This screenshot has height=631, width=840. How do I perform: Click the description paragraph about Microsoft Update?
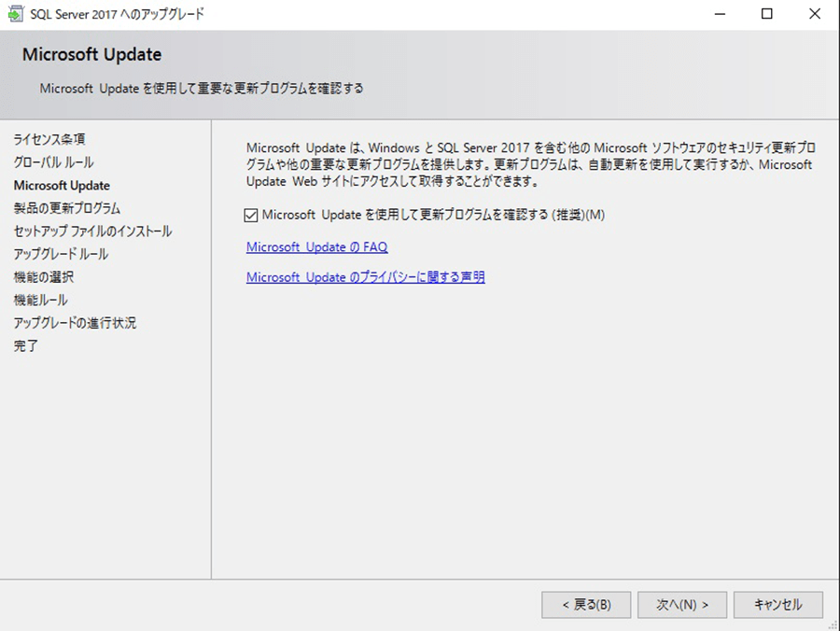tap(530, 164)
